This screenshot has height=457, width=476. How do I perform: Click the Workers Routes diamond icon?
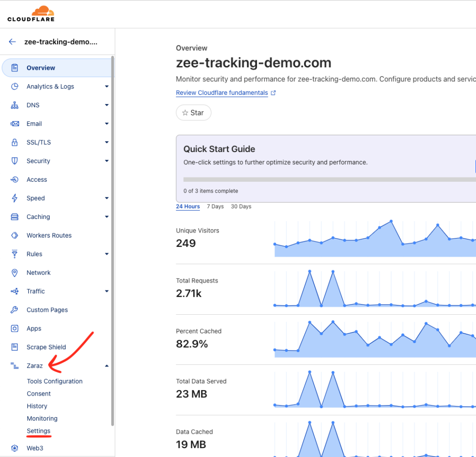(x=14, y=235)
